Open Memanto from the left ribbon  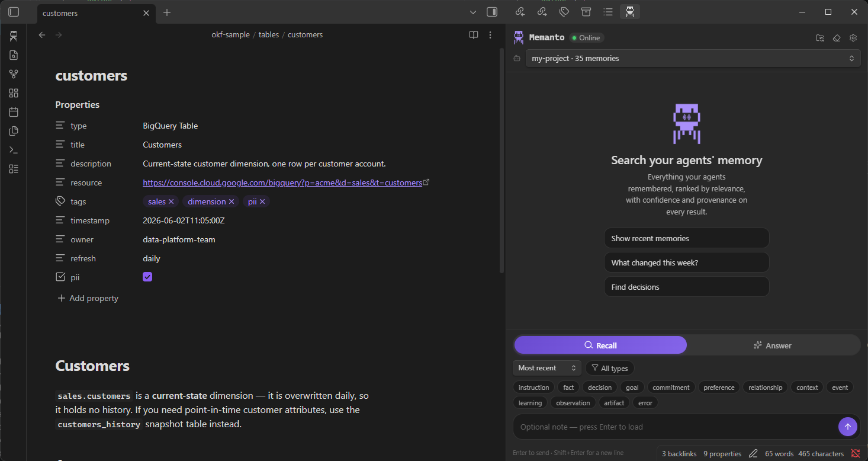point(14,36)
